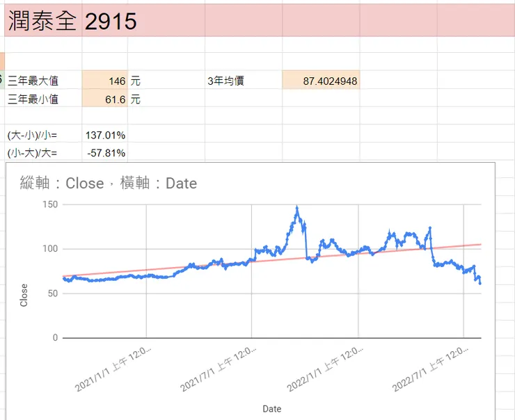Screen dimensions: 515x420
Task: Click the (大-小)/小= formula label cell
Action: (32, 134)
